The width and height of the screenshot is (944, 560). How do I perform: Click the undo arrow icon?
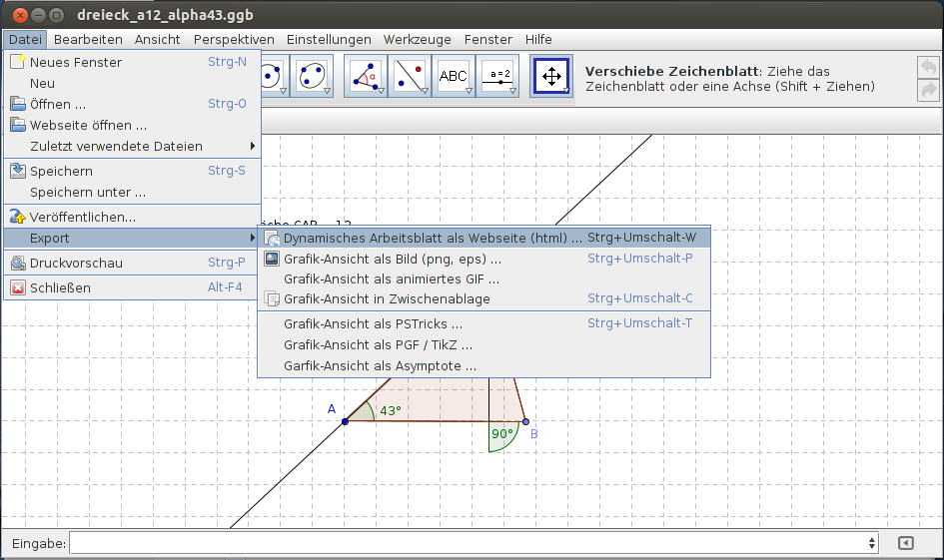click(928, 66)
